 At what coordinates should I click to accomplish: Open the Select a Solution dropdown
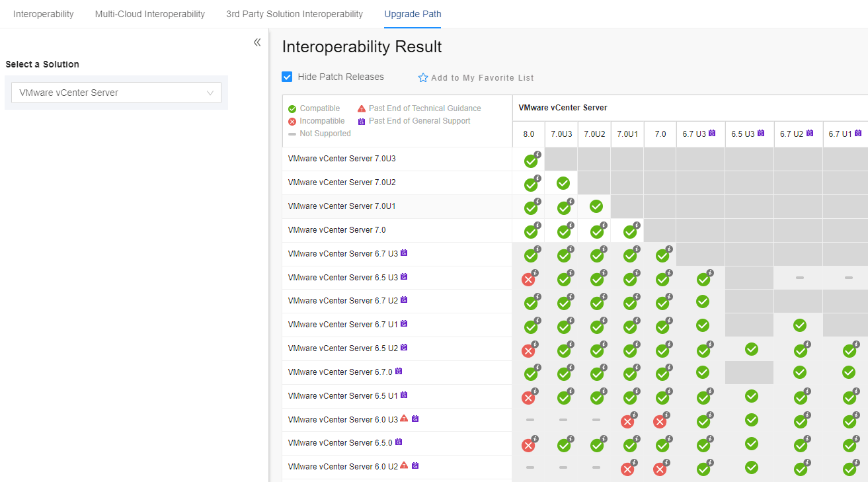coord(116,93)
